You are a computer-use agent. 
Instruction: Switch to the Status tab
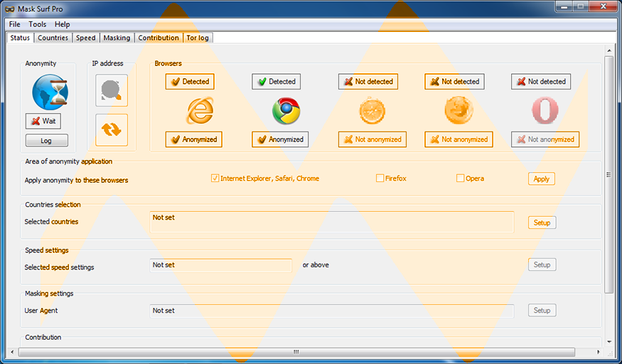point(20,38)
